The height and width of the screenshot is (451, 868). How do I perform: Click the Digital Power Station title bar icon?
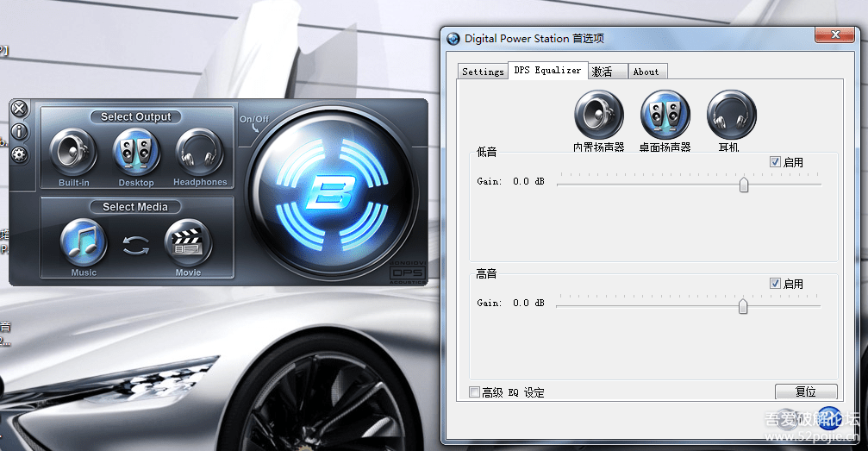coord(453,38)
